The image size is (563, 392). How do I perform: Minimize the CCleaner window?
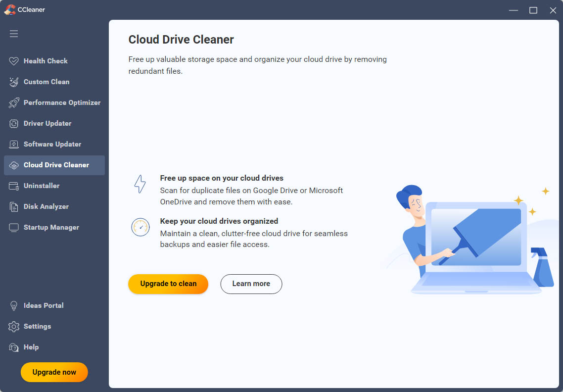tap(514, 10)
